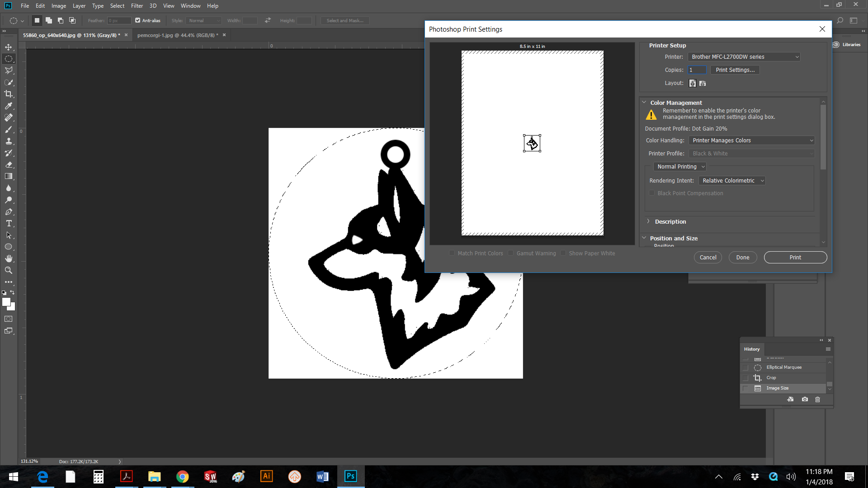The image size is (868, 488).
Task: Select the Crop tool in toolbar
Action: 8,94
